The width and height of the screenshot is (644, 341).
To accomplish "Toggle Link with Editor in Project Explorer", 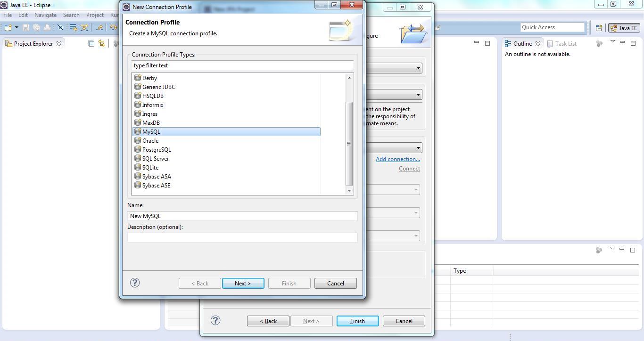I will point(101,43).
